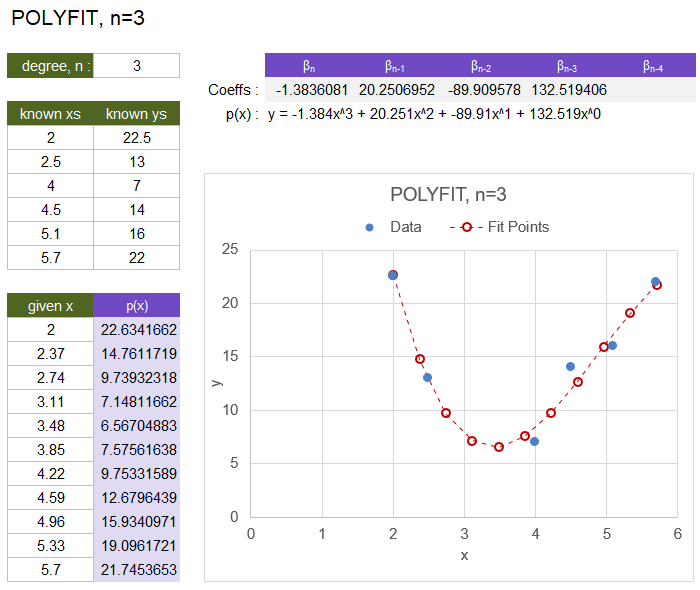
Task: Select the coefficient cell -89.909578
Action: pyautogui.click(x=481, y=90)
